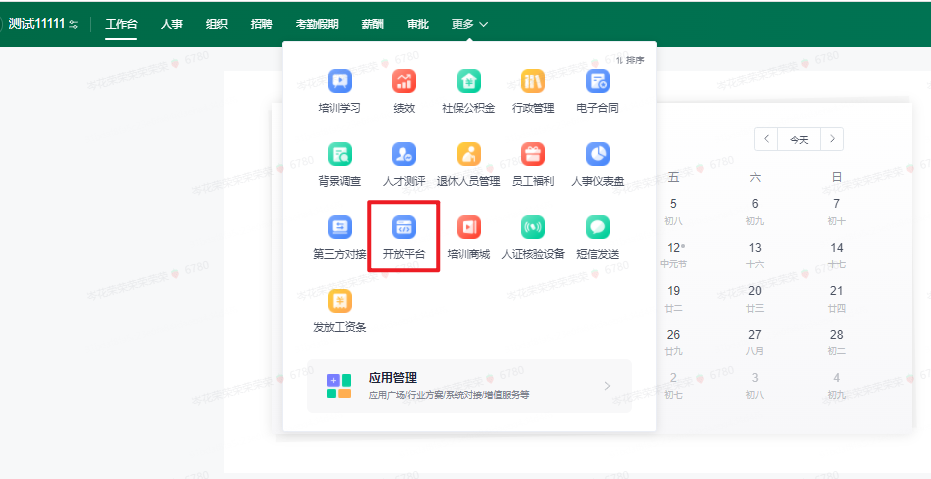Image resolution: width=931 pixels, height=479 pixels.
Task: Select calendar date 20 廿三
Action: (755, 299)
